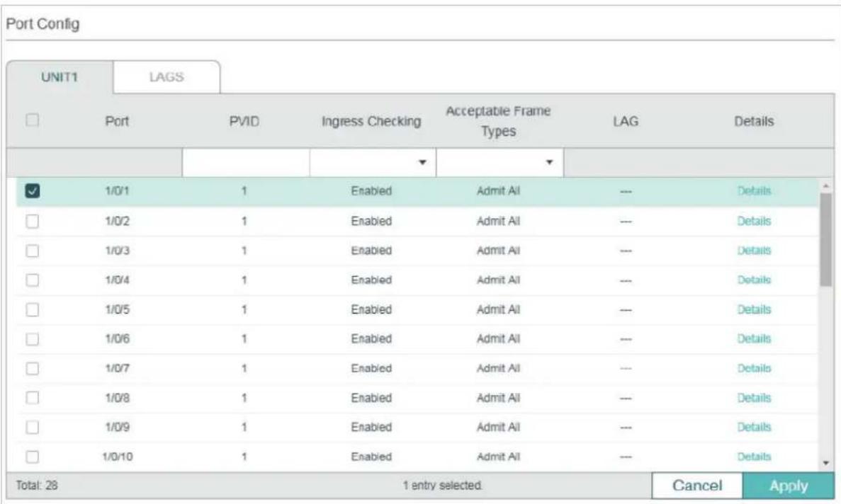The width and height of the screenshot is (841, 504).
Task: Click the LAG column header
Action: 626,121
